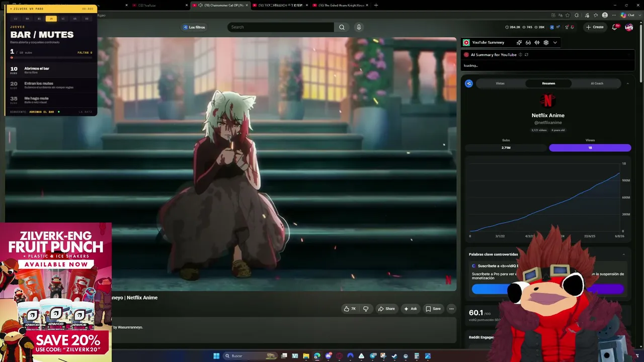Close the Chainsmoker Cat OP browser tab

(x=247, y=6)
